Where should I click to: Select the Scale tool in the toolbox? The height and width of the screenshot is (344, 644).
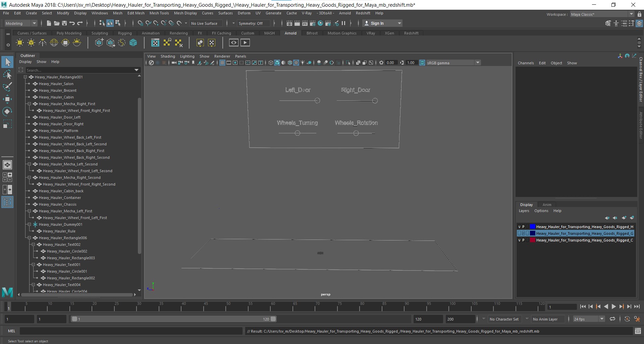[7, 124]
